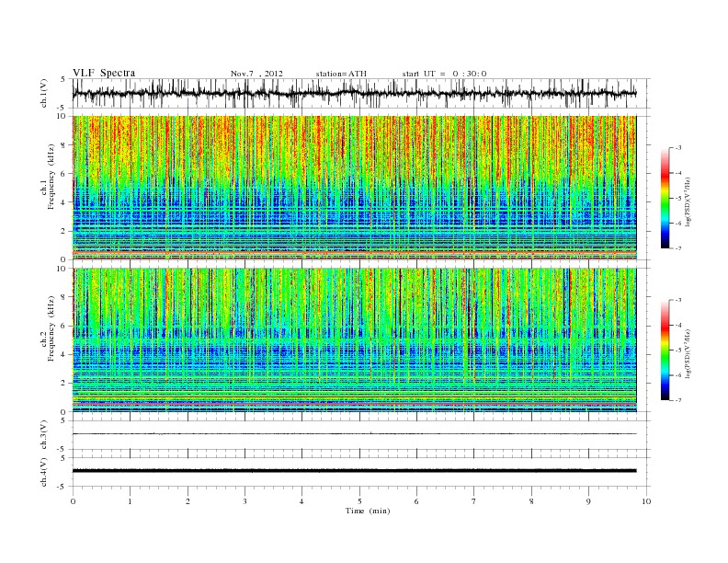Viewport: 728px width, 563px height.
Task: Click the "ch.4(V)" axis label
Action: tap(44, 472)
